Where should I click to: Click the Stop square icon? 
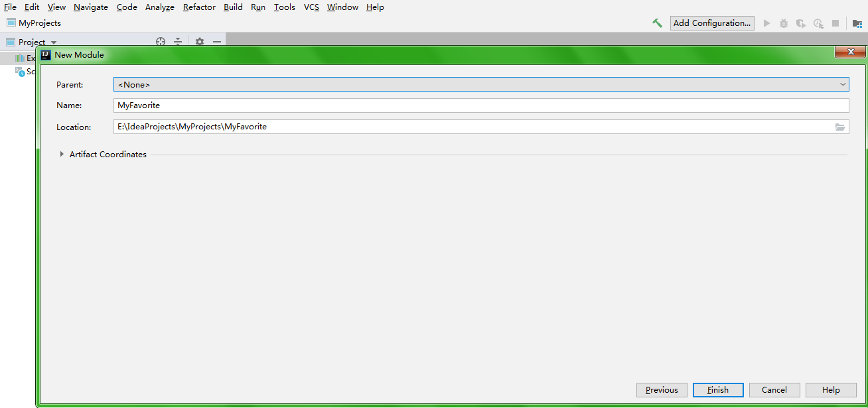835,23
